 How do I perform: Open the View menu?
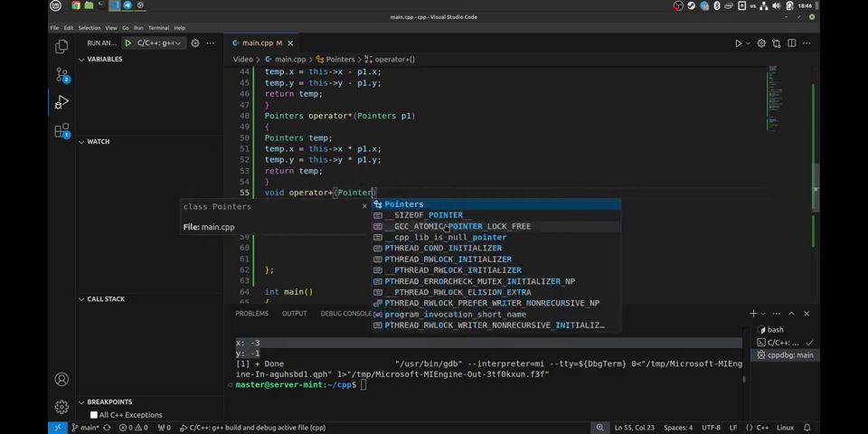click(x=110, y=28)
